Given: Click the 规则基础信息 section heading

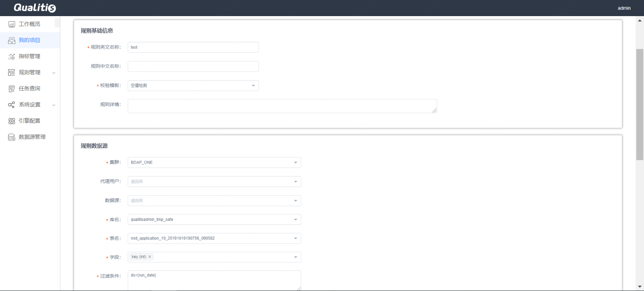Looking at the screenshot, I should coord(97,31).
